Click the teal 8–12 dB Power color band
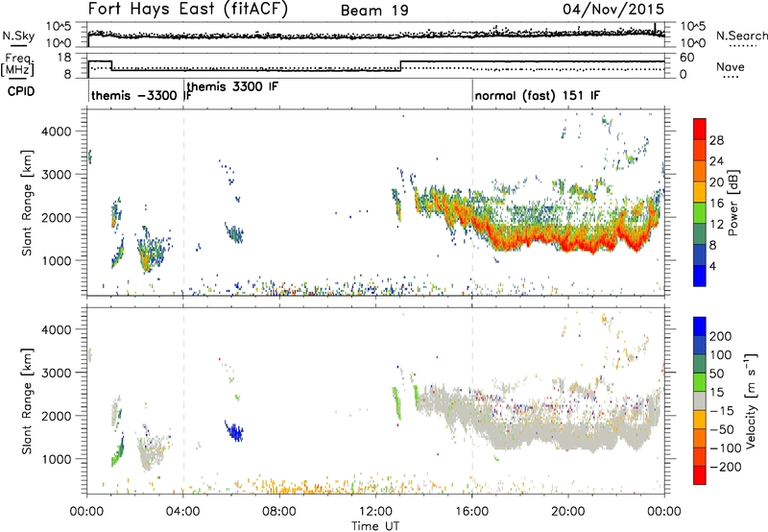Screen dimensions: 768x532 [700, 233]
